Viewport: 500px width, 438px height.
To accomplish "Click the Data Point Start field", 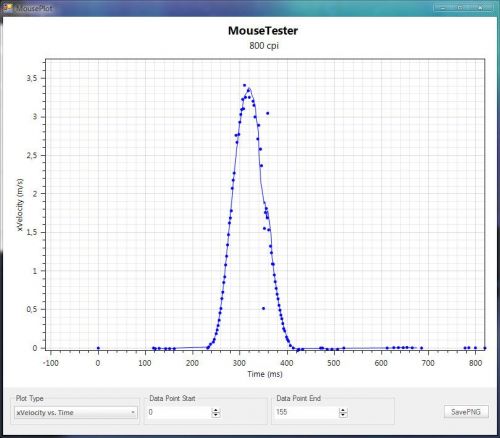I will click(x=179, y=412).
